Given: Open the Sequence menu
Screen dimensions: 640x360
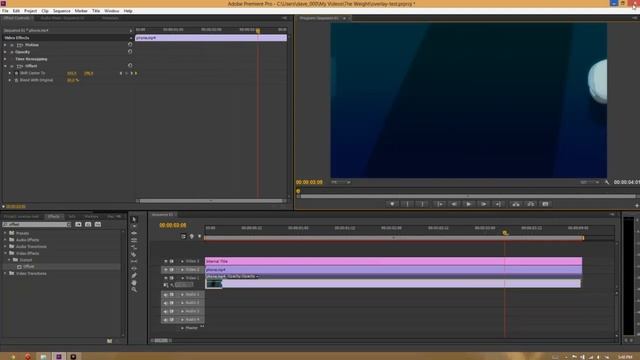Looking at the screenshot, I should pyautogui.click(x=62, y=11).
